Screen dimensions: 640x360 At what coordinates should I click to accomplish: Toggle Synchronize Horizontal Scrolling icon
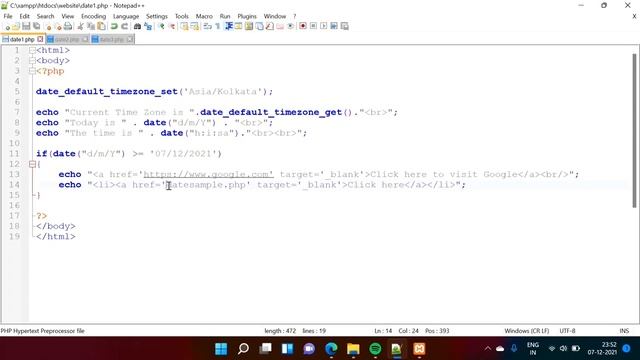click(195, 27)
